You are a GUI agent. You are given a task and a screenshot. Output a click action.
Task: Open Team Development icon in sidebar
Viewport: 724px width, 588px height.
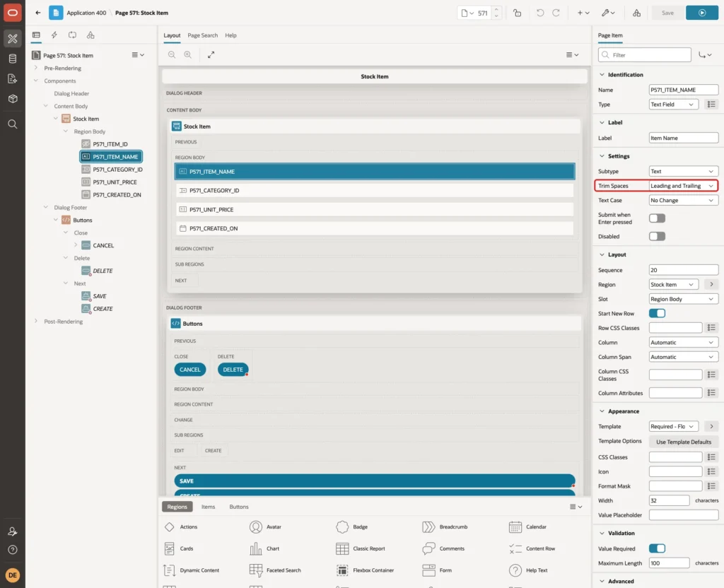tap(13, 79)
